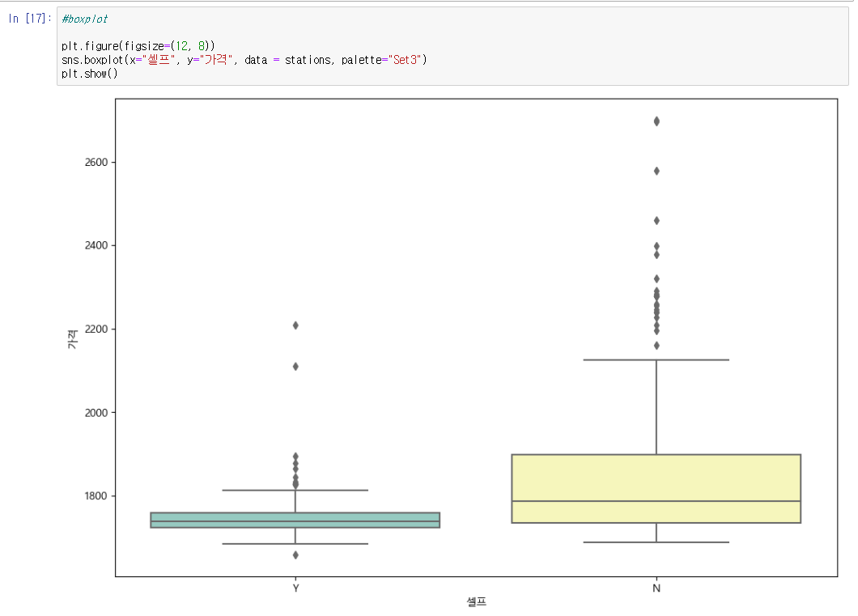This screenshot has width=858, height=616.
Task: Click the 1800 y-axis tick label
Action: point(96,495)
